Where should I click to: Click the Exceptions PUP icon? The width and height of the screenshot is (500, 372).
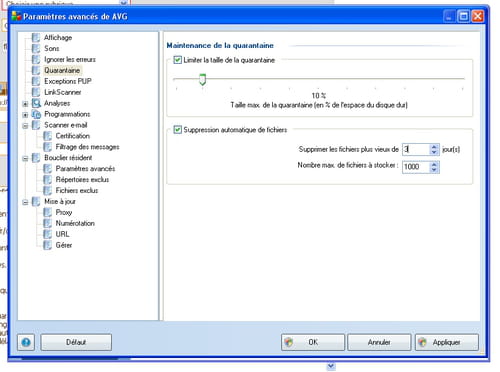click(x=36, y=81)
